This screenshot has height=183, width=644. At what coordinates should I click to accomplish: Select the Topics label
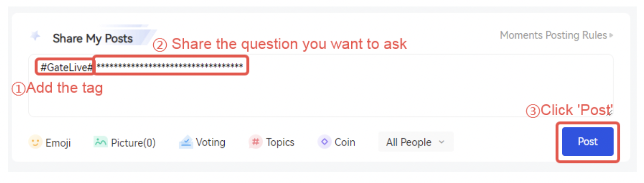point(280,142)
